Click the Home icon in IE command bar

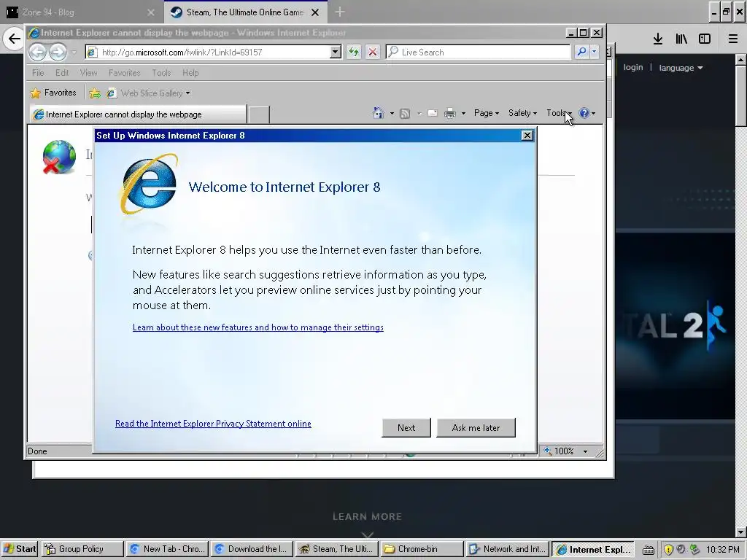[x=379, y=113]
